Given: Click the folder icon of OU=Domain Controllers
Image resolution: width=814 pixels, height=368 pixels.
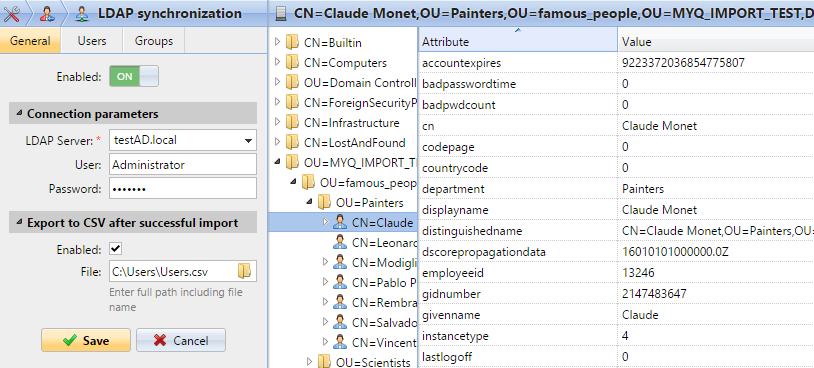Looking at the screenshot, I should [x=293, y=83].
